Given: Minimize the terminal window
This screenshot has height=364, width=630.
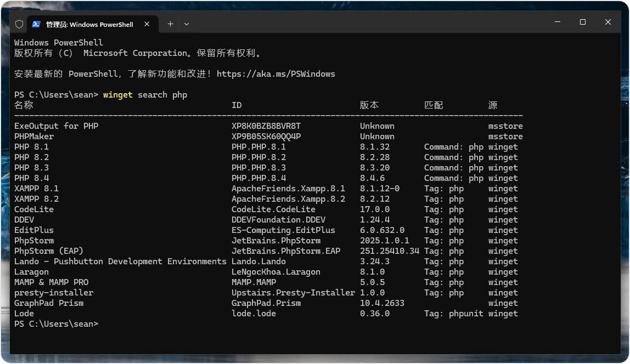Looking at the screenshot, I should pos(557,22).
